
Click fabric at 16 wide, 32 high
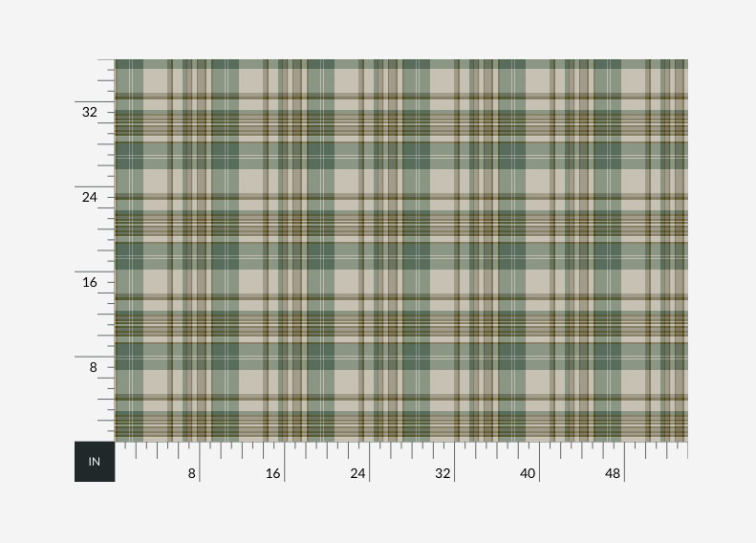[x=285, y=101]
